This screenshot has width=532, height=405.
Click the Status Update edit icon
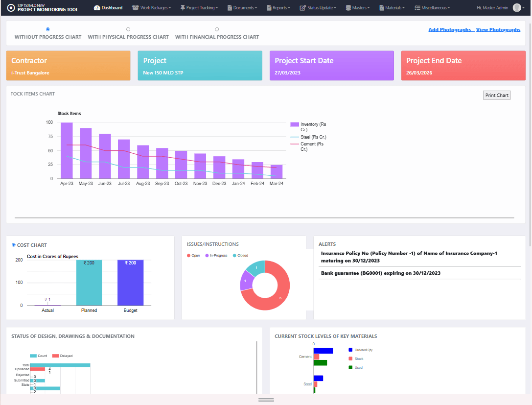click(302, 8)
